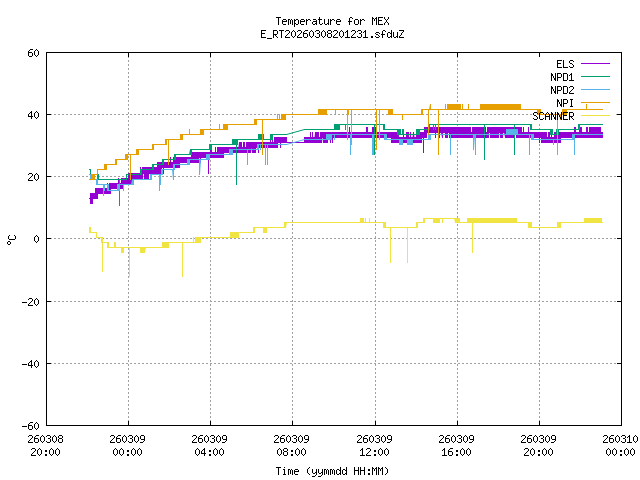Click the NPD2 legend label
640x480 pixels.
pos(562,90)
